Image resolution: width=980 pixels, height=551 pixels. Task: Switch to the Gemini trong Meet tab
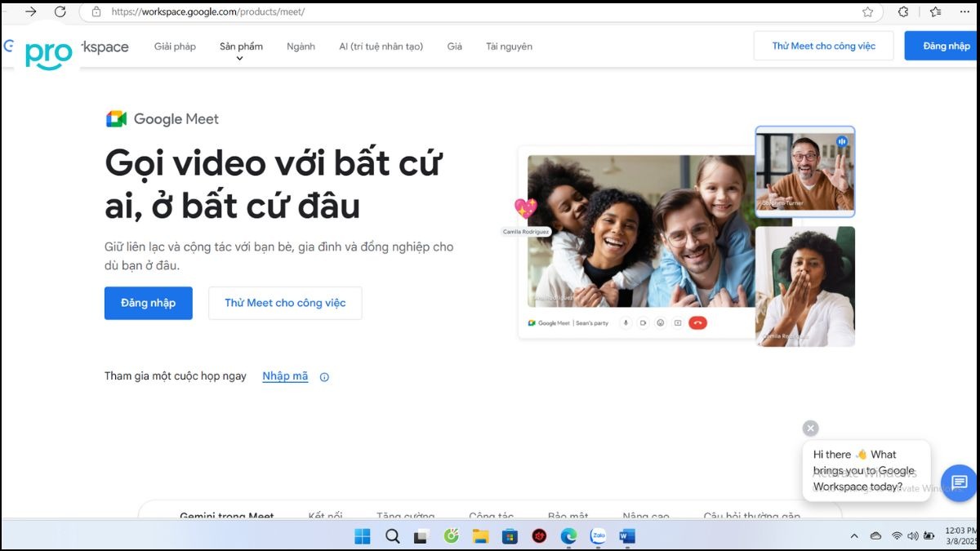(227, 516)
